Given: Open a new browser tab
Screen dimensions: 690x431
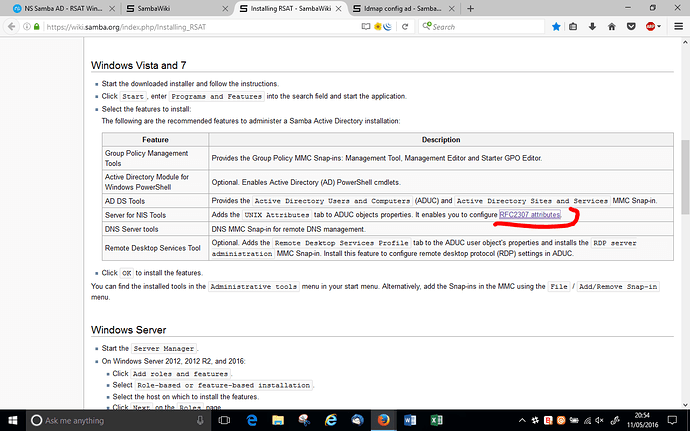Looking at the screenshot, I should click(470, 8).
